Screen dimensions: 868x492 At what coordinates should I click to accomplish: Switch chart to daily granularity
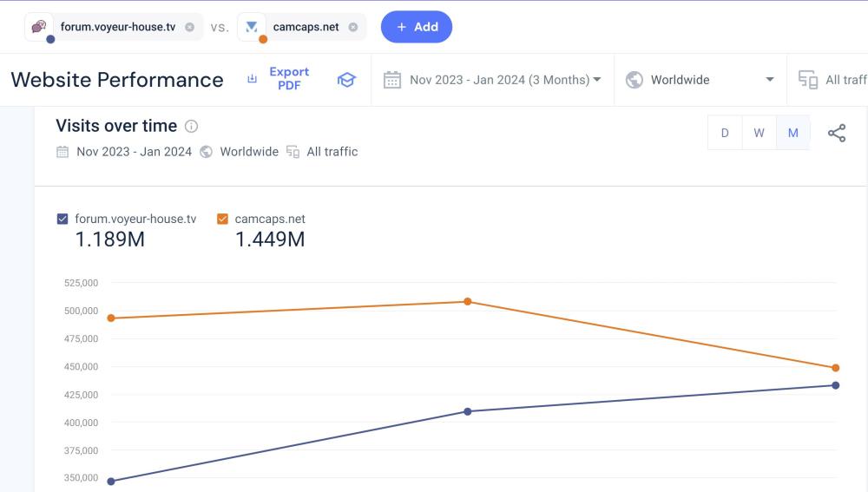pos(725,133)
